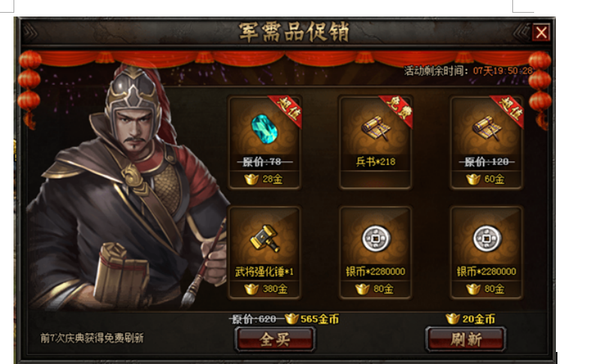
Task: Select the rightmost 银币*2280000 coin icon
Action: (487, 239)
